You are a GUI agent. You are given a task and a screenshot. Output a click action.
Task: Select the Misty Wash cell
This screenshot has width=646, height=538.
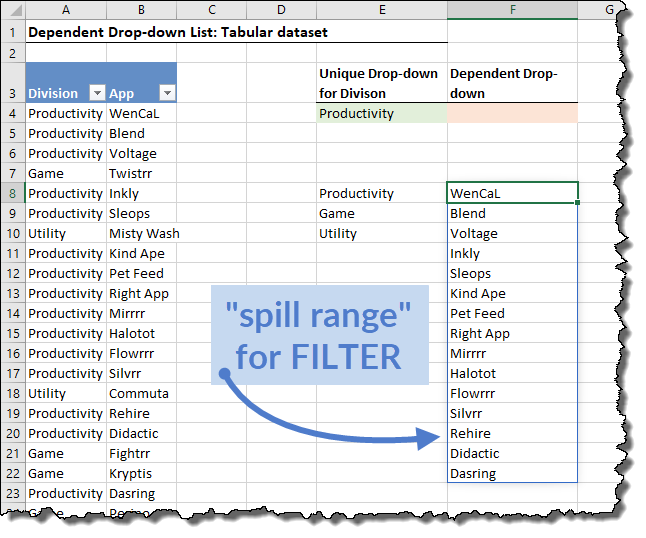pos(144,233)
